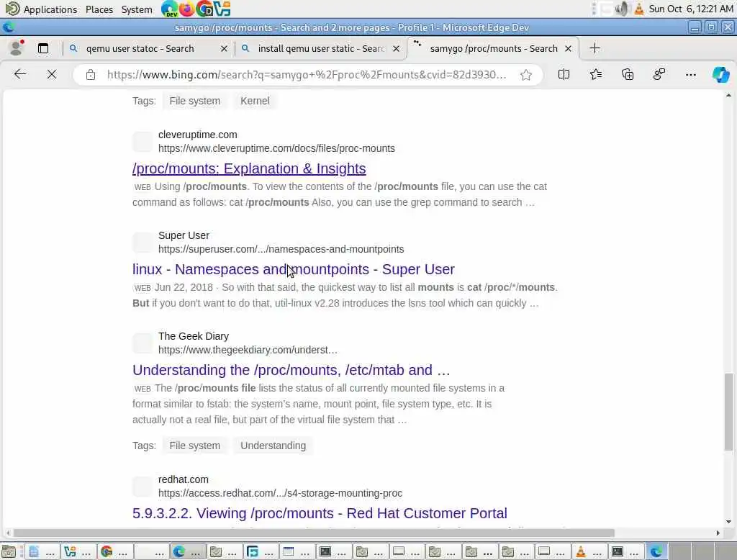
Task: Stop loading the current page
Action: [x=52, y=74]
